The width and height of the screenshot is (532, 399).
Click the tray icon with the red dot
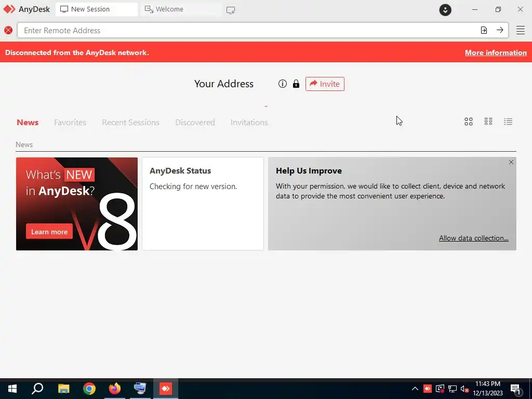point(440,389)
